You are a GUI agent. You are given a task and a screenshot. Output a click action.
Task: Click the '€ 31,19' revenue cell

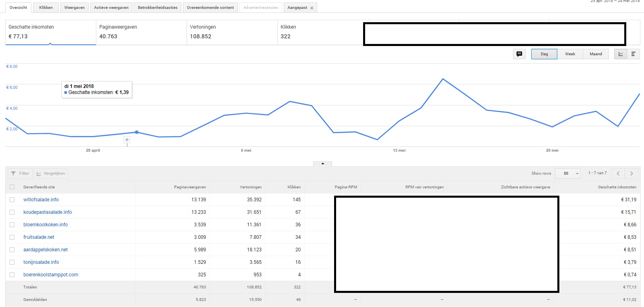[x=629, y=200]
